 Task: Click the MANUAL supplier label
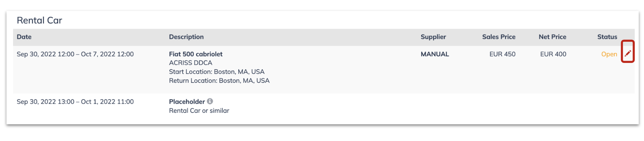click(x=435, y=54)
